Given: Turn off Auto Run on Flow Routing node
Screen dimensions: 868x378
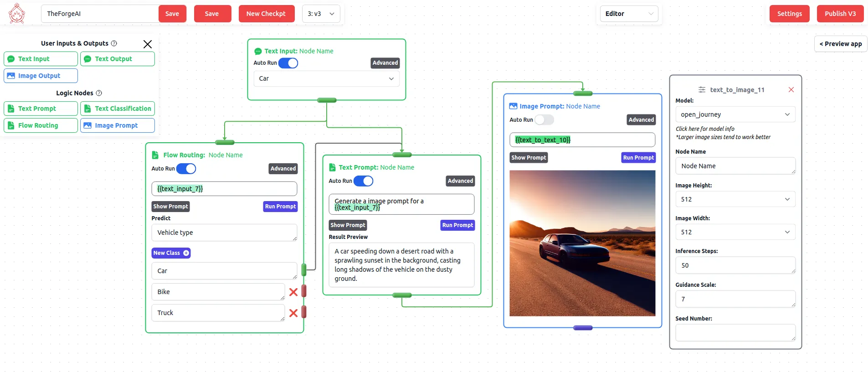Looking at the screenshot, I should [x=186, y=169].
